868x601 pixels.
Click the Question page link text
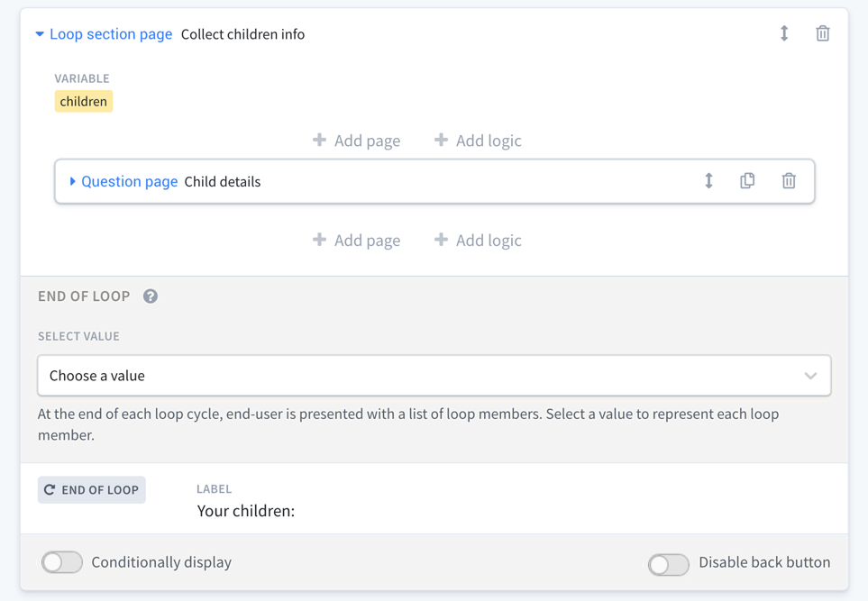(x=130, y=181)
